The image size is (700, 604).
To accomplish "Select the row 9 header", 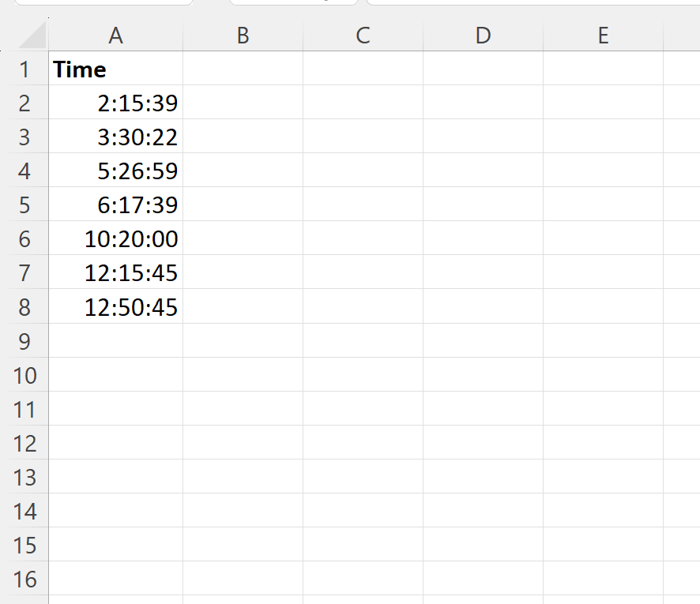I will 24,340.
